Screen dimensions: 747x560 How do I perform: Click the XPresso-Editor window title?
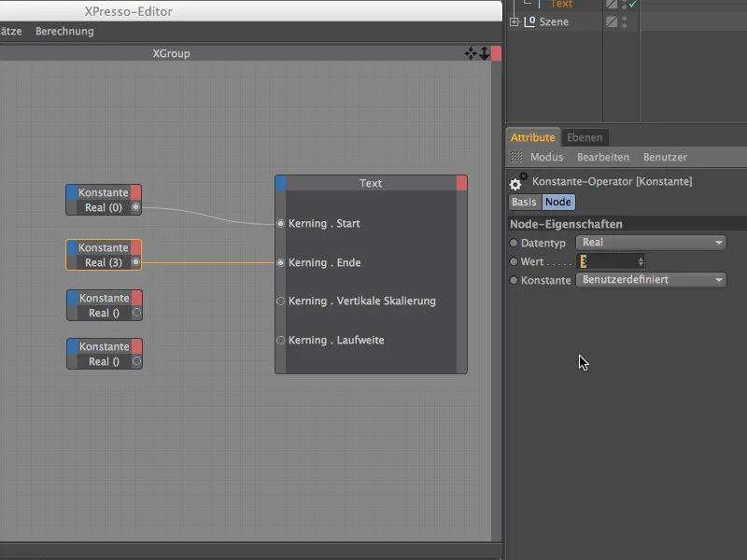coord(129,11)
